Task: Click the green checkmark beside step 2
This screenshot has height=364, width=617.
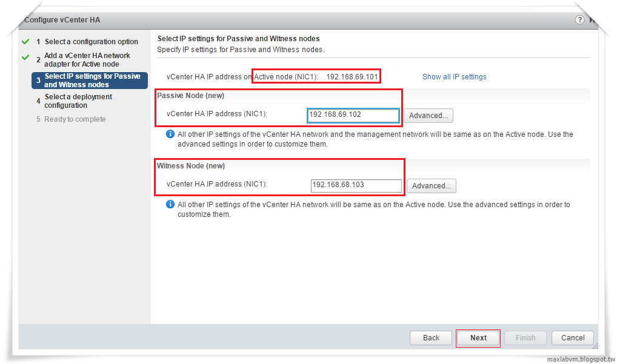Action: [25, 58]
